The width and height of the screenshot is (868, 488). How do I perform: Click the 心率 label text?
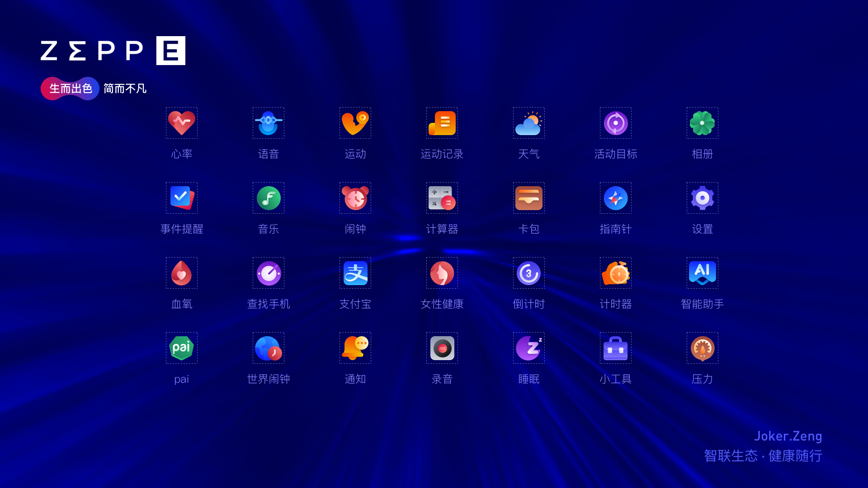coord(182,154)
